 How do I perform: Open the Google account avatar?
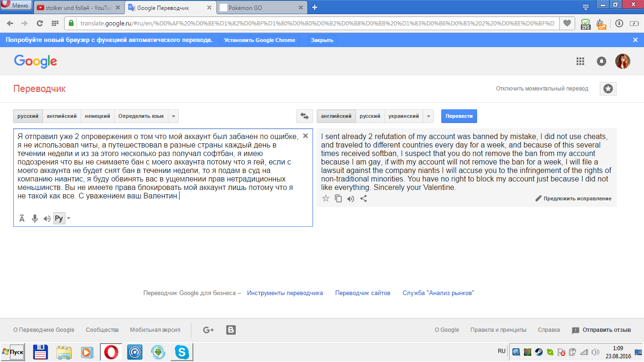pos(622,61)
